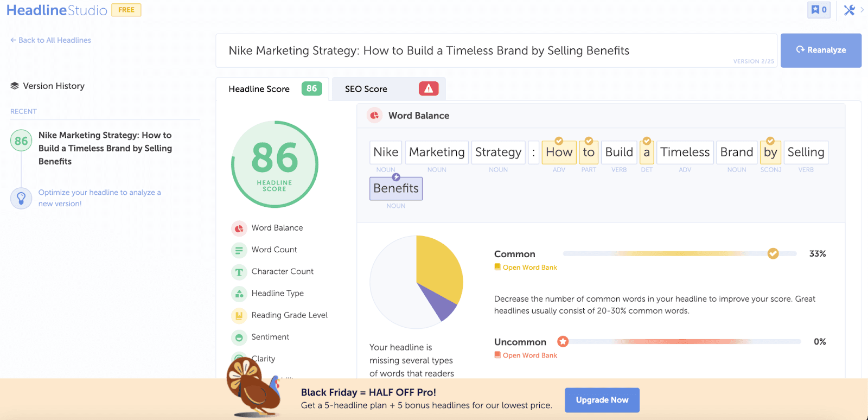Expand the chevron arrow next to tools icon
Image resolution: width=868 pixels, height=420 pixels.
pos(862,10)
